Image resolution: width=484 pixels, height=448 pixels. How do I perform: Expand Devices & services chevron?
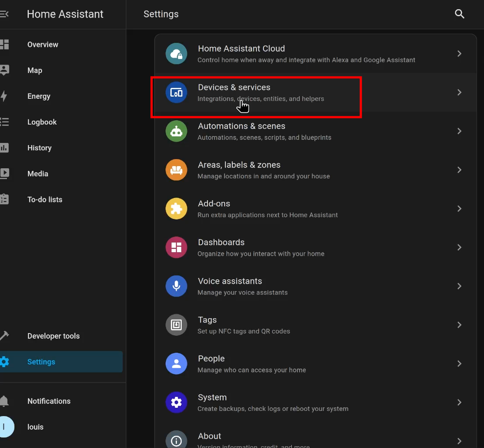click(x=459, y=92)
